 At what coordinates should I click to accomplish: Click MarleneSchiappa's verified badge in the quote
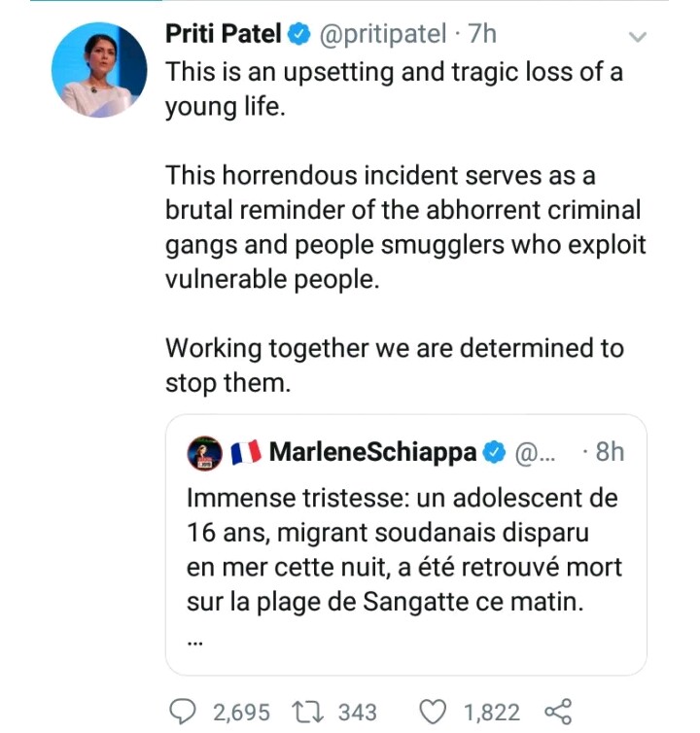(494, 452)
